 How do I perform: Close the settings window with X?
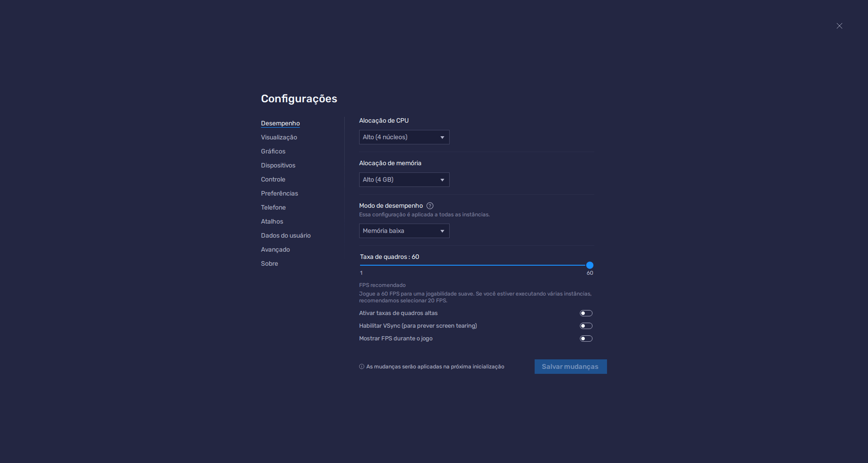(839, 26)
